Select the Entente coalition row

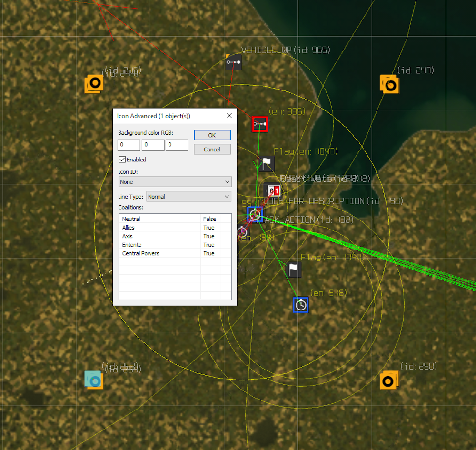tap(175, 245)
